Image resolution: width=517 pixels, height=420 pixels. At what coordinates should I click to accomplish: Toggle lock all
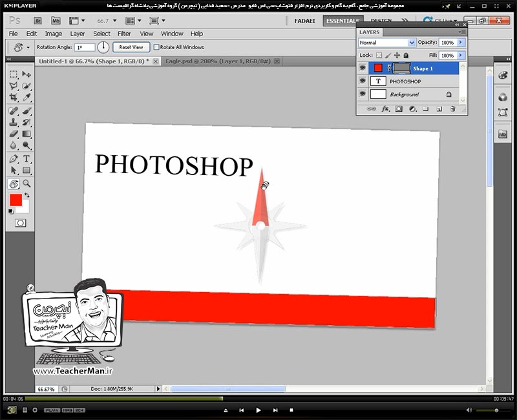pos(406,56)
